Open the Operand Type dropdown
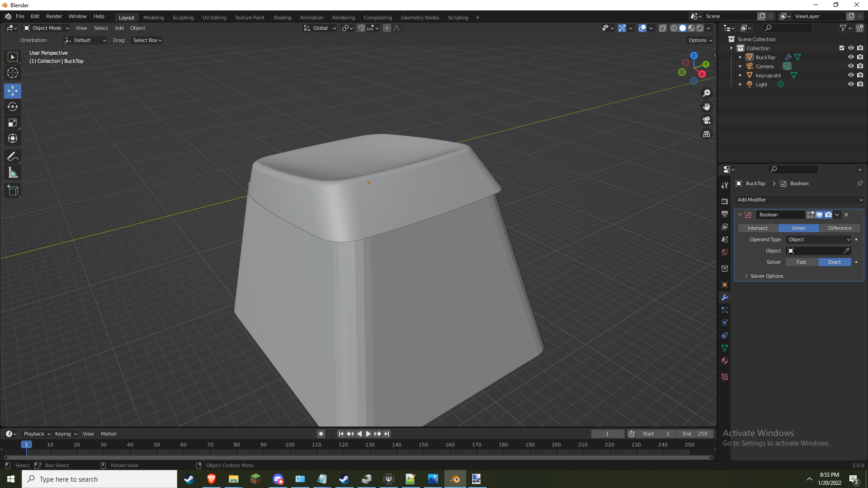868x488 pixels. (819, 239)
